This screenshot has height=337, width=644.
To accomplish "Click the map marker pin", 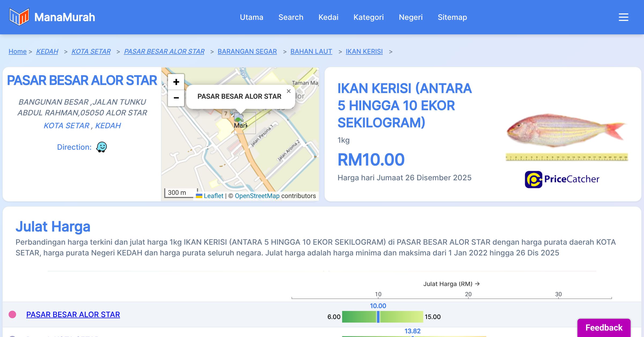I will (239, 118).
